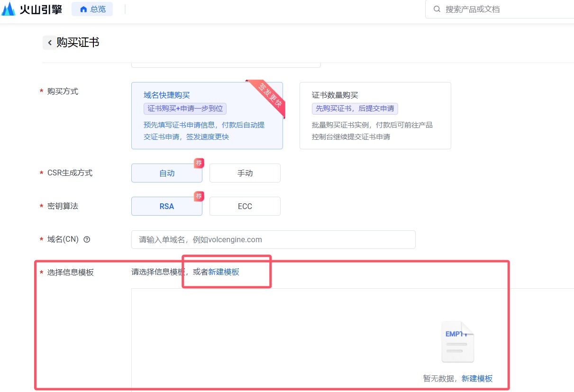Select RSA as the key algorithm
Screen dimensions: 574x392
[x=166, y=206]
